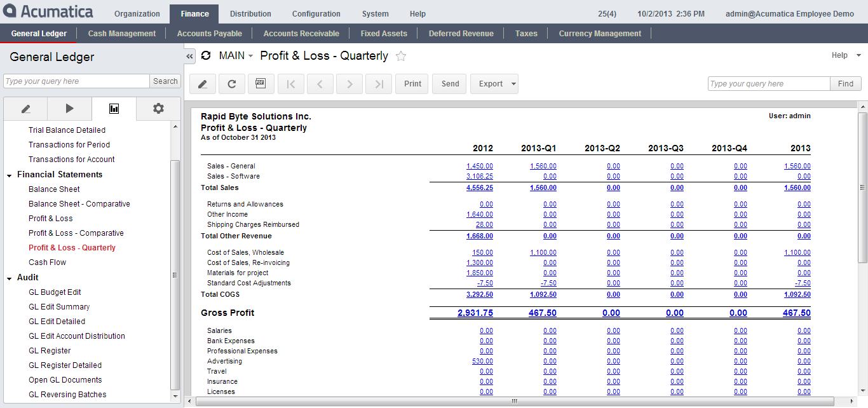Open Advertising 2012 value 530.00
Viewport: 868px width, 408px height.
(x=483, y=361)
